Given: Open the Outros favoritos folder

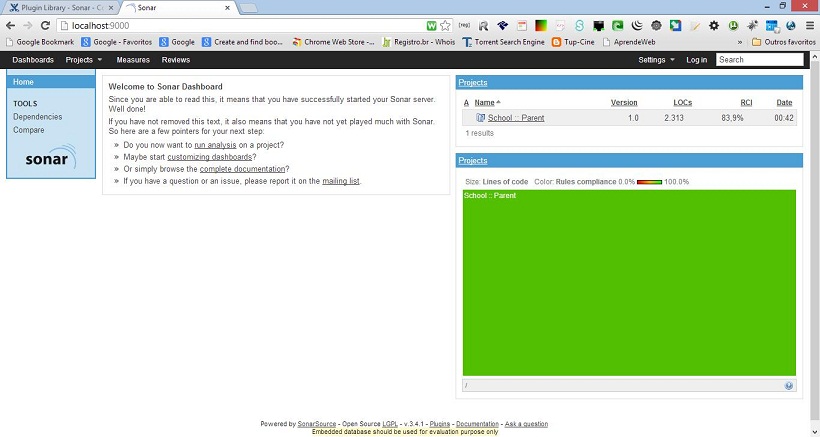Looking at the screenshot, I should coord(783,42).
